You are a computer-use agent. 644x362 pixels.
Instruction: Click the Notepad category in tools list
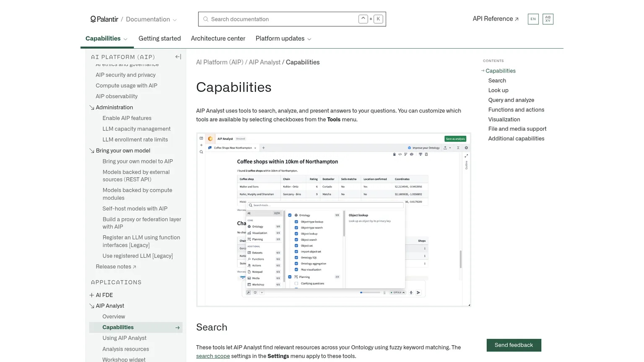264,272
